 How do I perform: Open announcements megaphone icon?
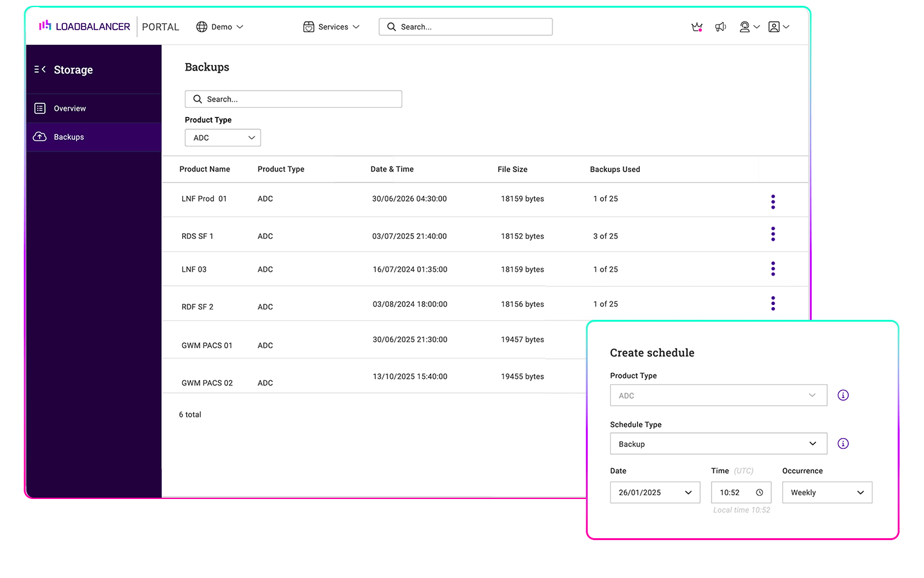[x=721, y=27]
